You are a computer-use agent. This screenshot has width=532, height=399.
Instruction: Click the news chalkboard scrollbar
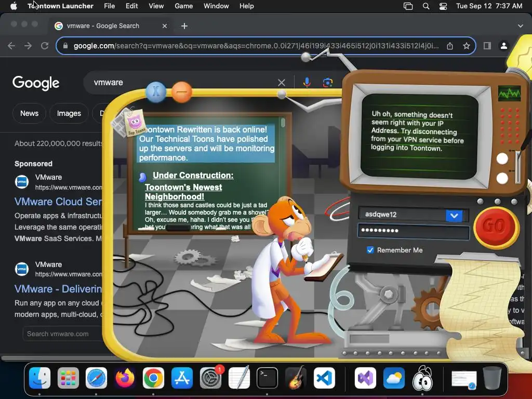tap(283, 122)
